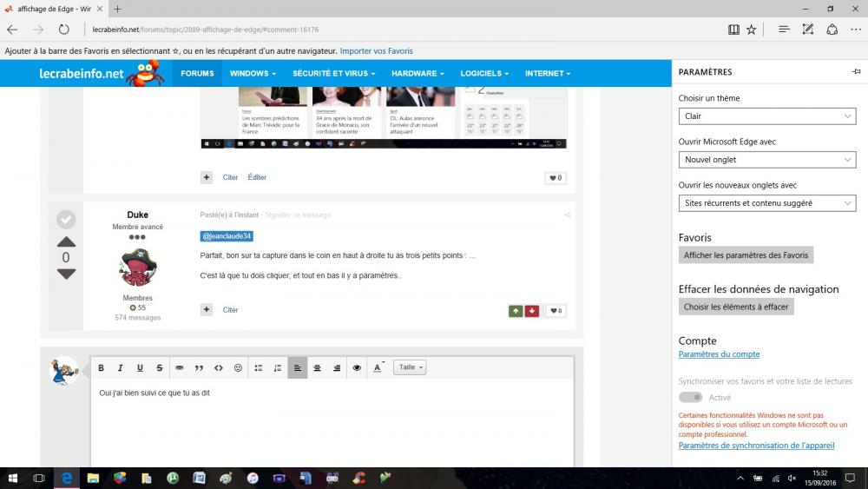Multiquote plus button on Duke's post
Image resolution: width=868 pixels, height=489 pixels.
click(207, 309)
